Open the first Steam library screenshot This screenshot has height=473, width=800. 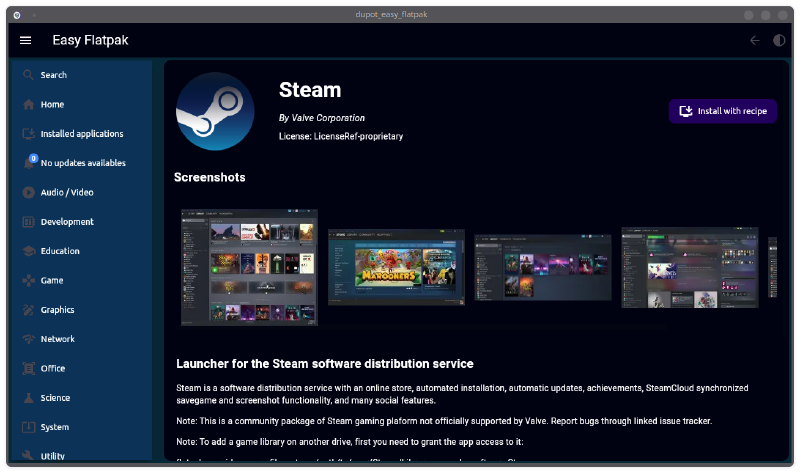pyautogui.click(x=249, y=267)
